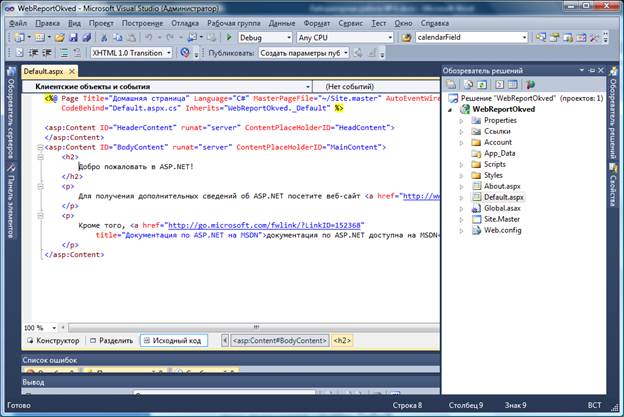The height and width of the screenshot is (417, 624).
Task: Open the calendarField search dropdown
Action: (x=525, y=38)
